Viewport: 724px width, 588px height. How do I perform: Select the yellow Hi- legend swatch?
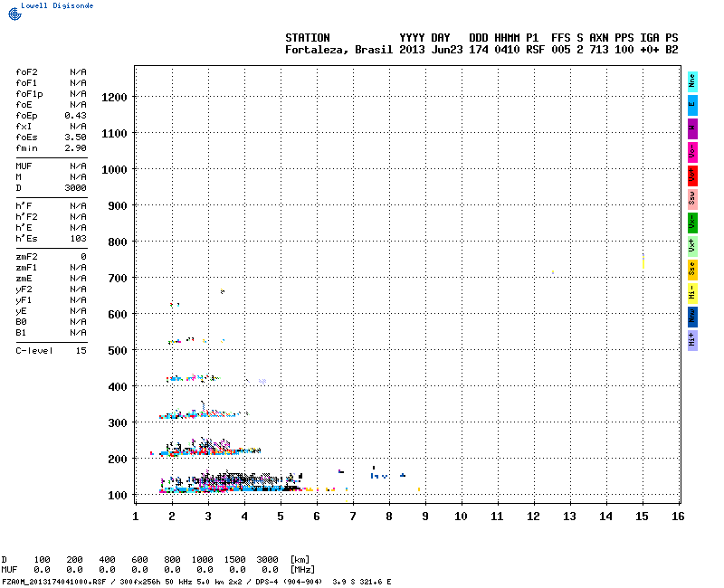(x=692, y=293)
